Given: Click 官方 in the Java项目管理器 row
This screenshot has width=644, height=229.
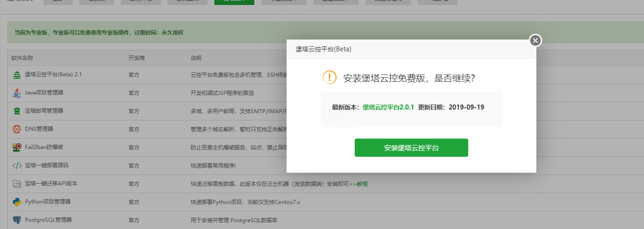Looking at the screenshot, I should tap(134, 93).
